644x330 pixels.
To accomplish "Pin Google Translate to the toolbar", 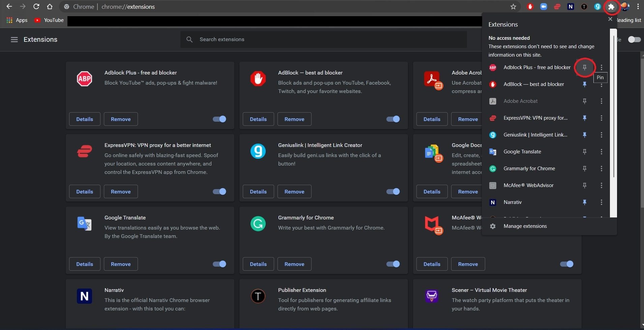I will pyautogui.click(x=585, y=152).
